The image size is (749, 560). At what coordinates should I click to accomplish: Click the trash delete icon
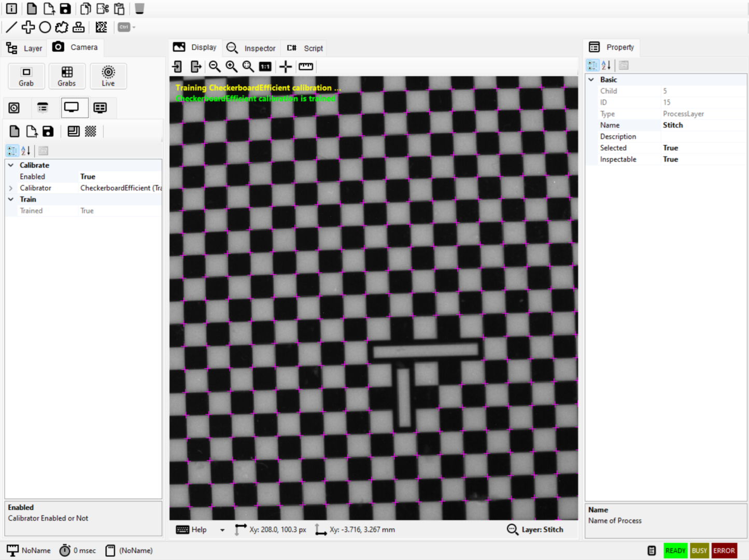139,9
